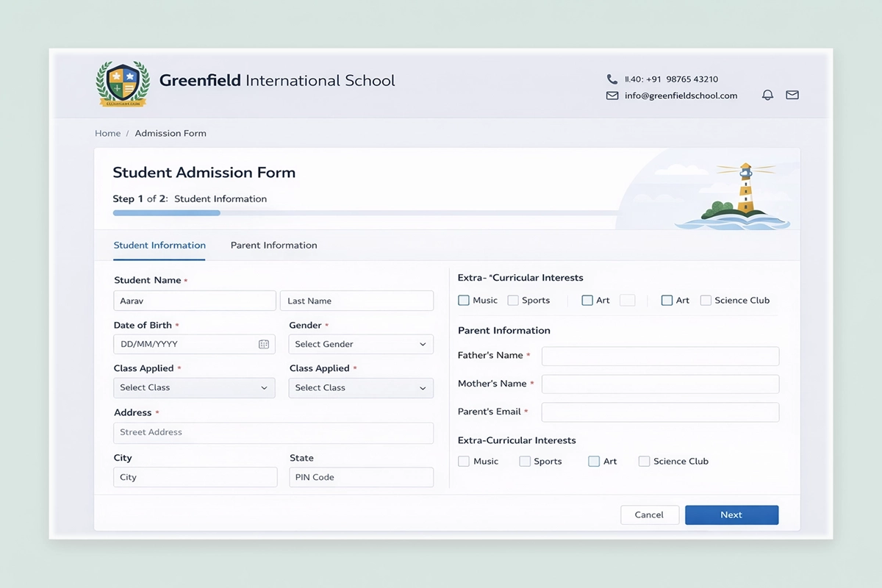Open the Select Gender dropdown
The height and width of the screenshot is (588, 882).
tap(360, 344)
